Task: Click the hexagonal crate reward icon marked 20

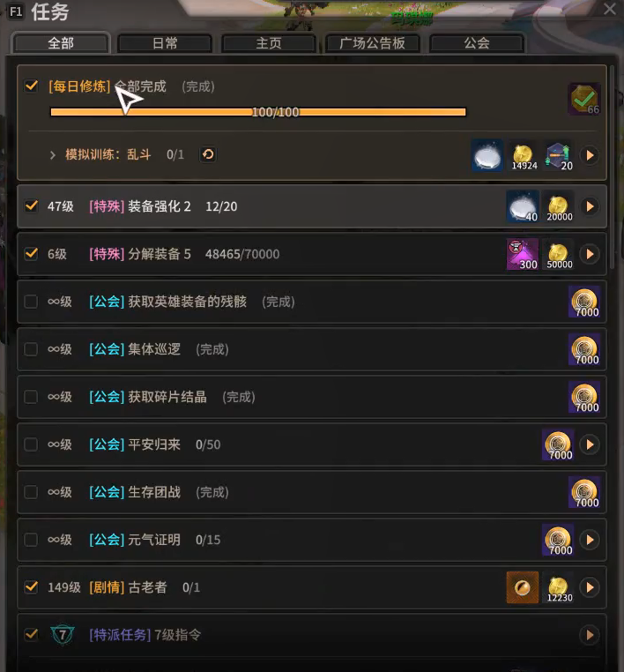Action: [559, 155]
